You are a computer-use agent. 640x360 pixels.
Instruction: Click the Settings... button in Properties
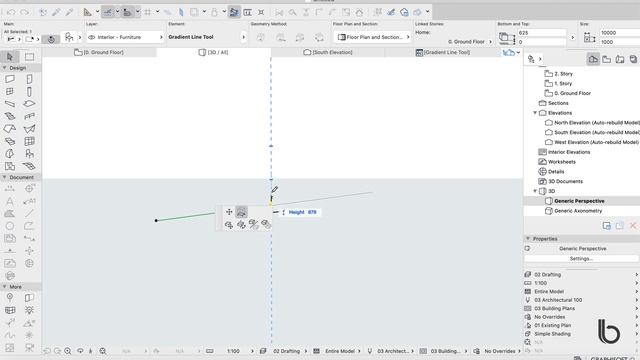[581, 258]
